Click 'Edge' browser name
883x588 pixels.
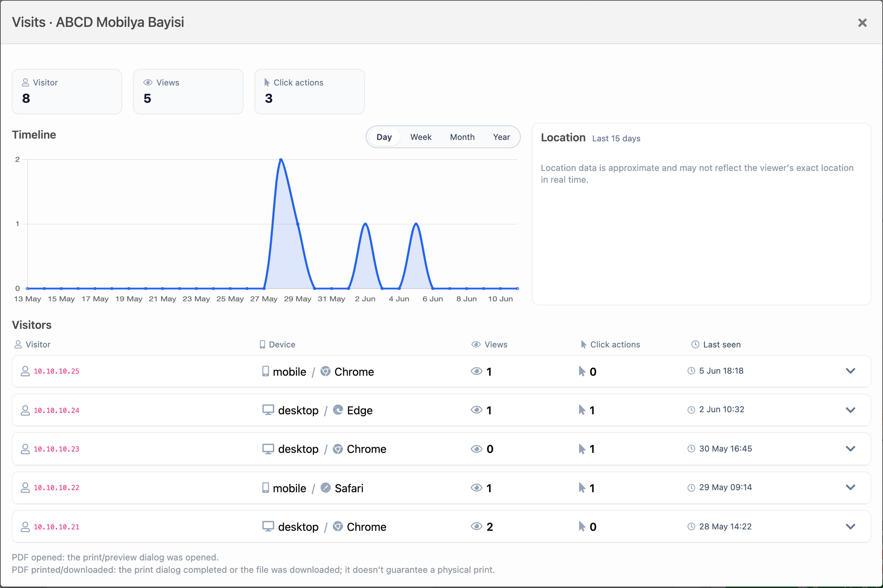[x=360, y=410]
